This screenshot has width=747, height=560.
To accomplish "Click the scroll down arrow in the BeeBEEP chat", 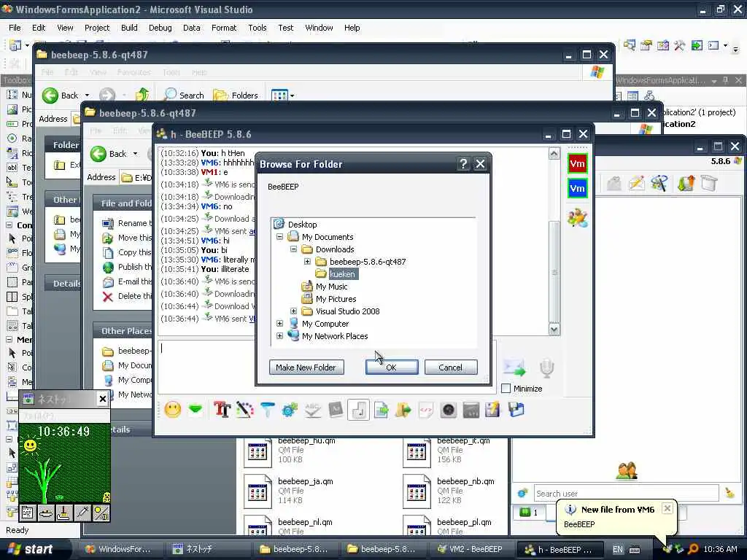I will point(554,329).
